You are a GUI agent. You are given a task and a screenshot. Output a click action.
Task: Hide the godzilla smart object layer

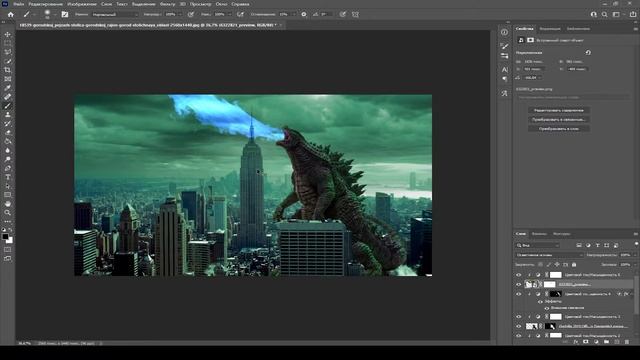coord(518,326)
